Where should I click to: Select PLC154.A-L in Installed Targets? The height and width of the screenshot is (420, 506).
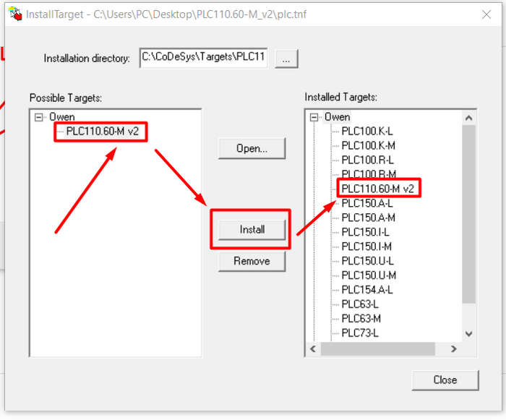click(367, 290)
